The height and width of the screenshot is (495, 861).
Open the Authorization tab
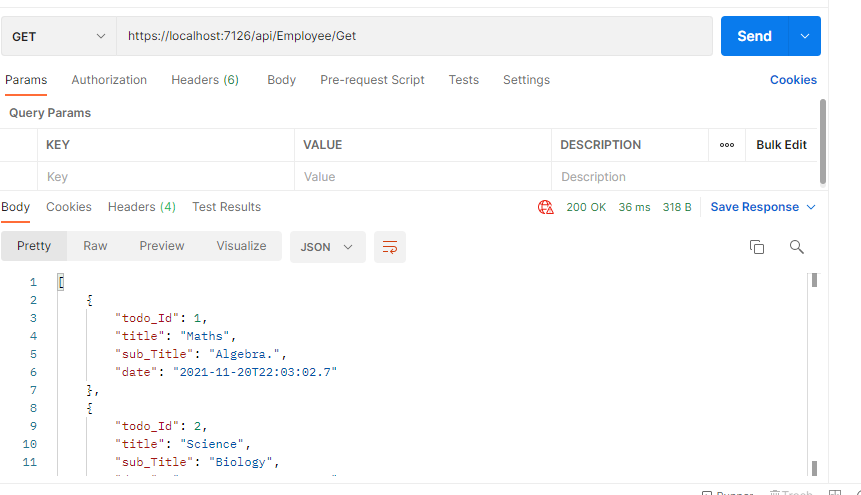(109, 80)
